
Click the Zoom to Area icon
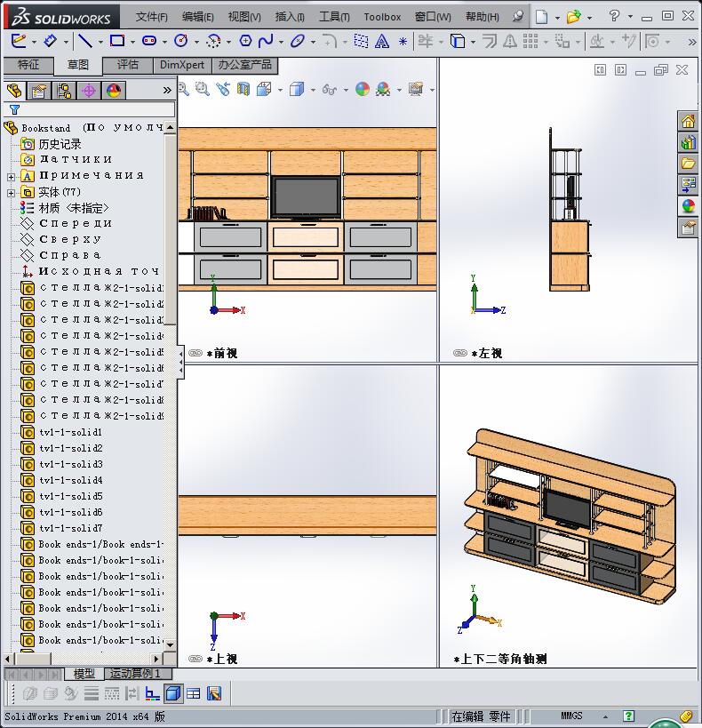(202, 89)
